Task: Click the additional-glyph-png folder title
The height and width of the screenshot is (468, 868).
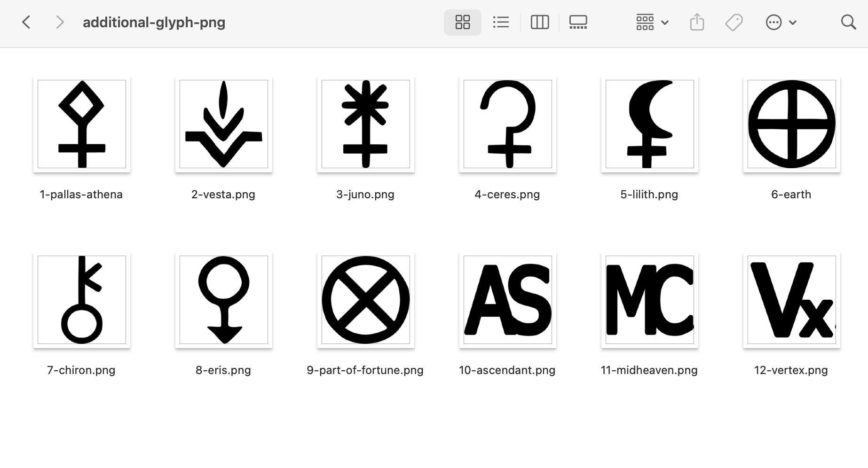Action: 154,22
